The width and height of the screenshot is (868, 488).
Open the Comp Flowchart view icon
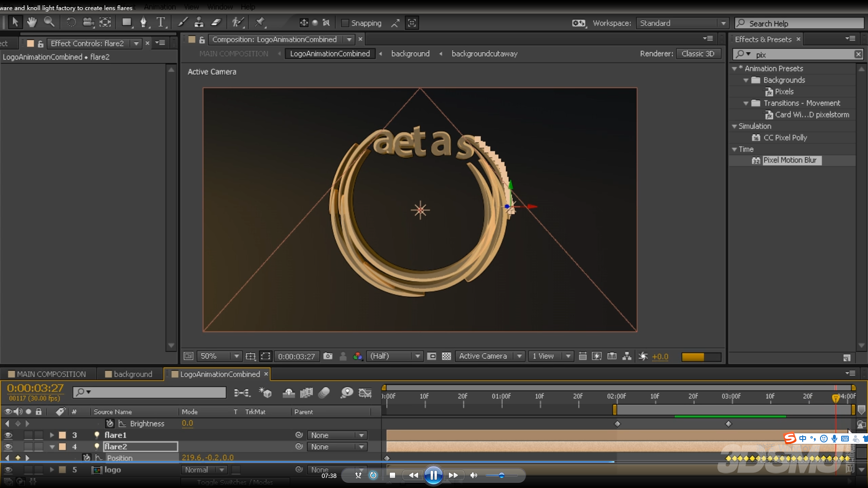(627, 356)
